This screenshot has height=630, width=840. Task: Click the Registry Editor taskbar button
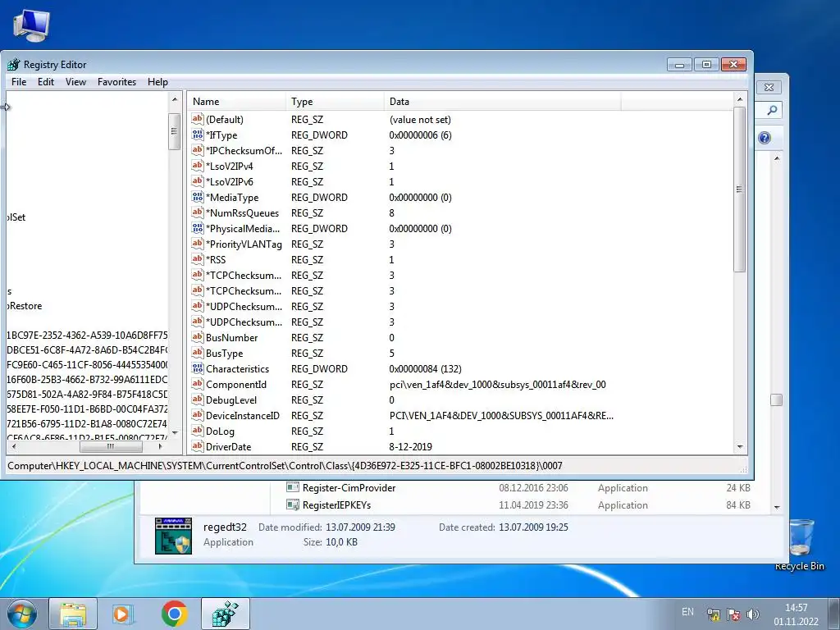pos(225,614)
